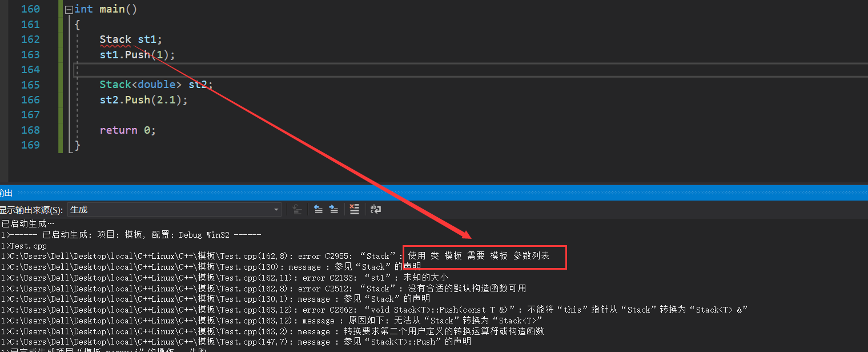Click st2.Push(2.1); in the code

(x=143, y=100)
